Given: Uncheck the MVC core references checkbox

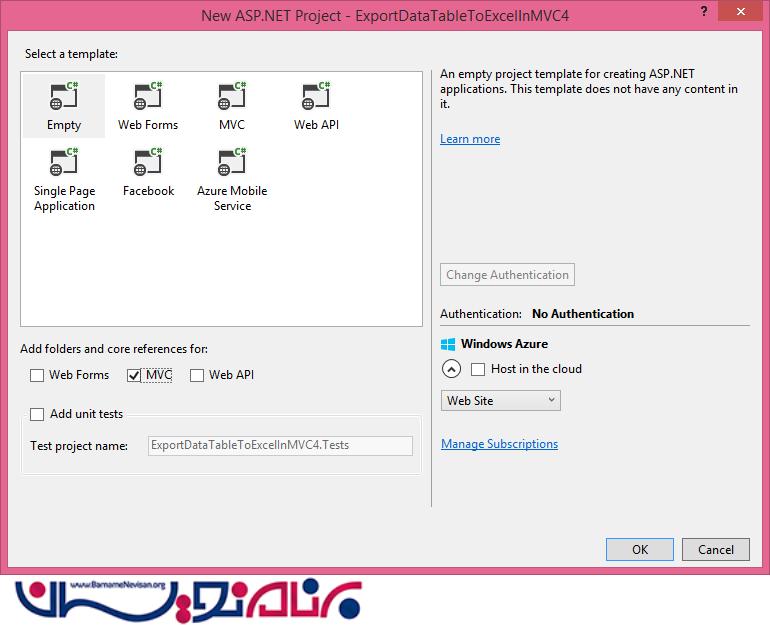Looking at the screenshot, I should (134, 376).
